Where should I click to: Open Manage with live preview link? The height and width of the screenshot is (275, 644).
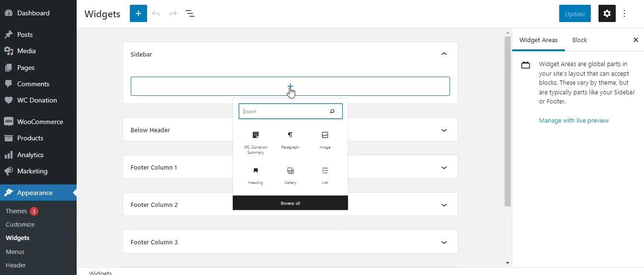574,120
